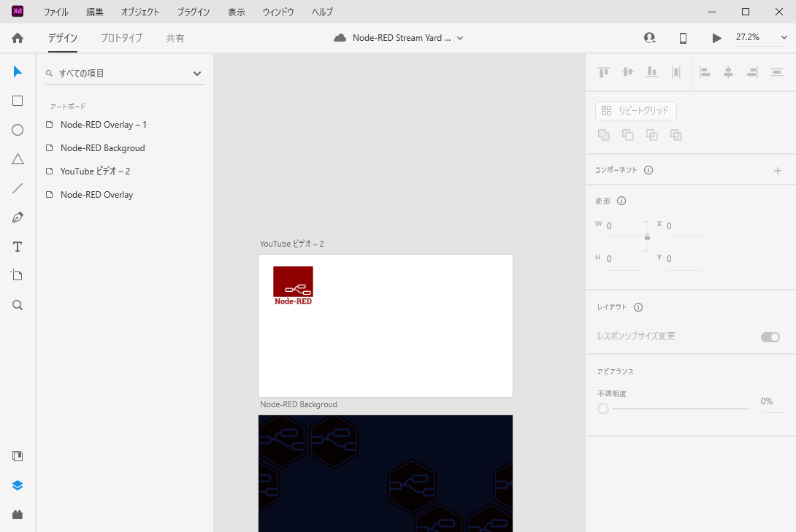Select the Rectangle tool
This screenshot has height=532, width=796.
[x=18, y=101]
